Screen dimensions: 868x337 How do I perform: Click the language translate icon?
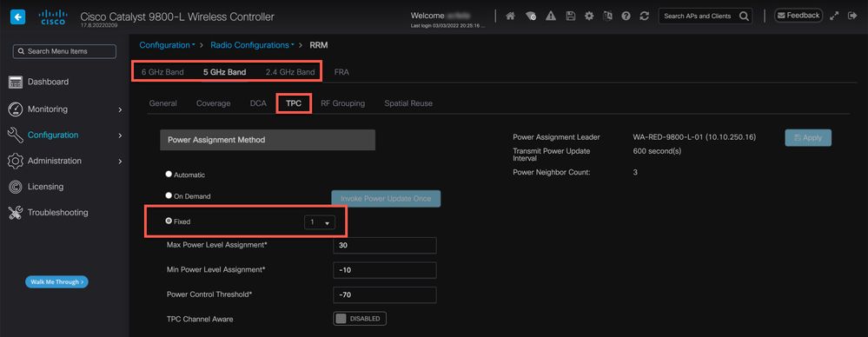pyautogui.click(x=607, y=17)
